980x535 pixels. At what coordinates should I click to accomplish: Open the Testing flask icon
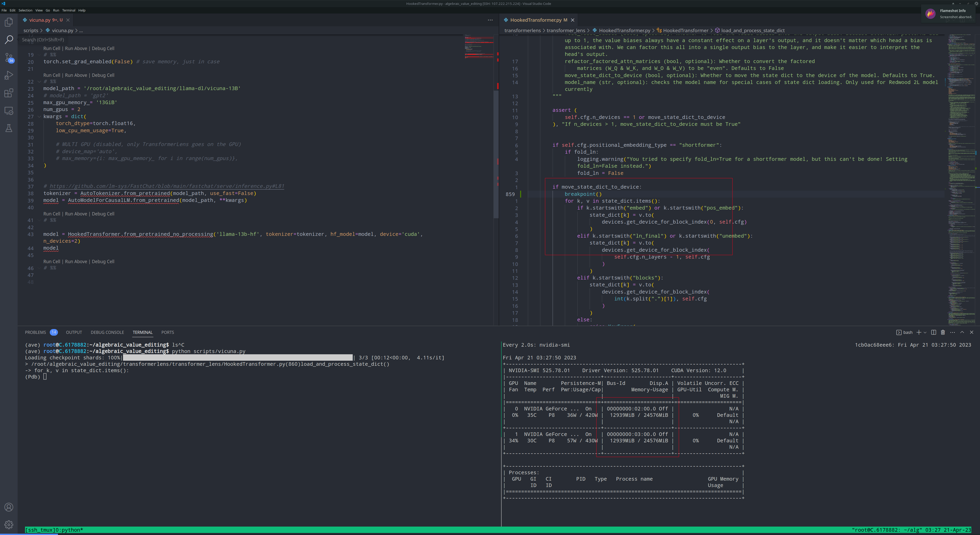pos(9,128)
